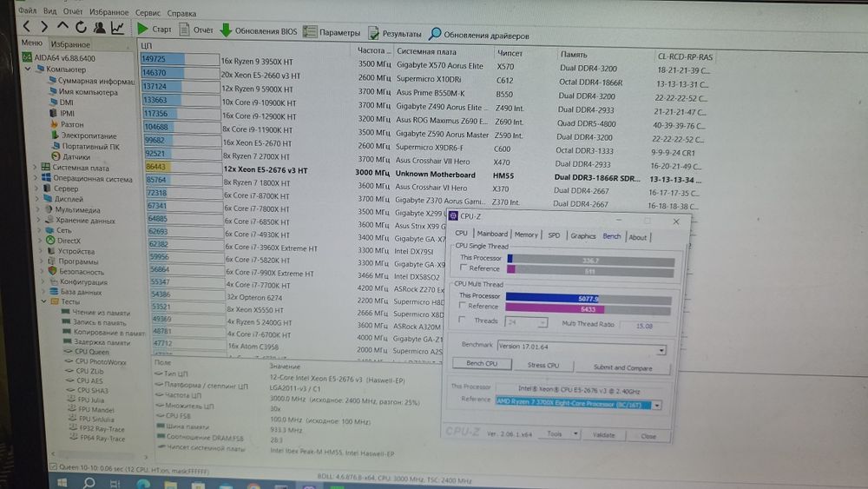Select AIDA64 v6.88.6400 root tree item

coord(59,57)
